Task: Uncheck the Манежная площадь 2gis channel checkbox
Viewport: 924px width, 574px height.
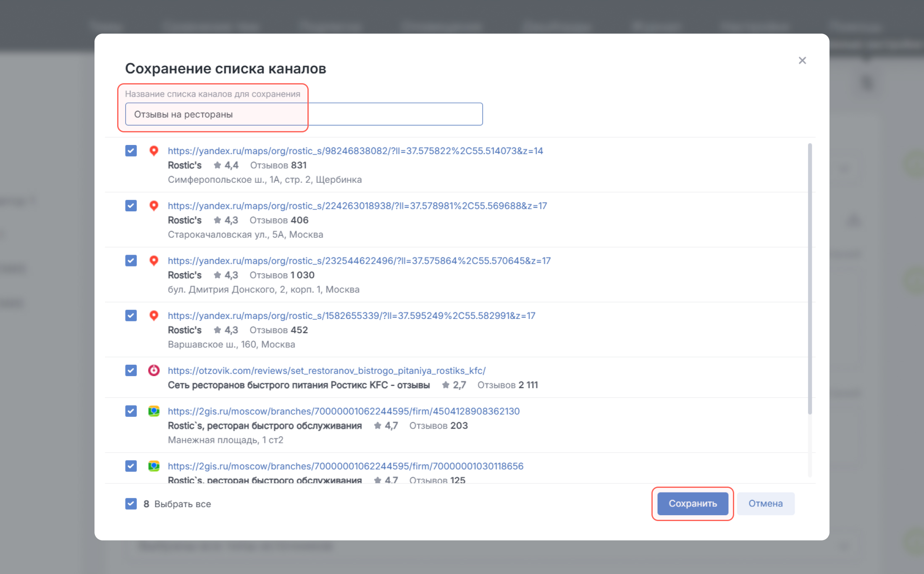Action: coord(131,411)
